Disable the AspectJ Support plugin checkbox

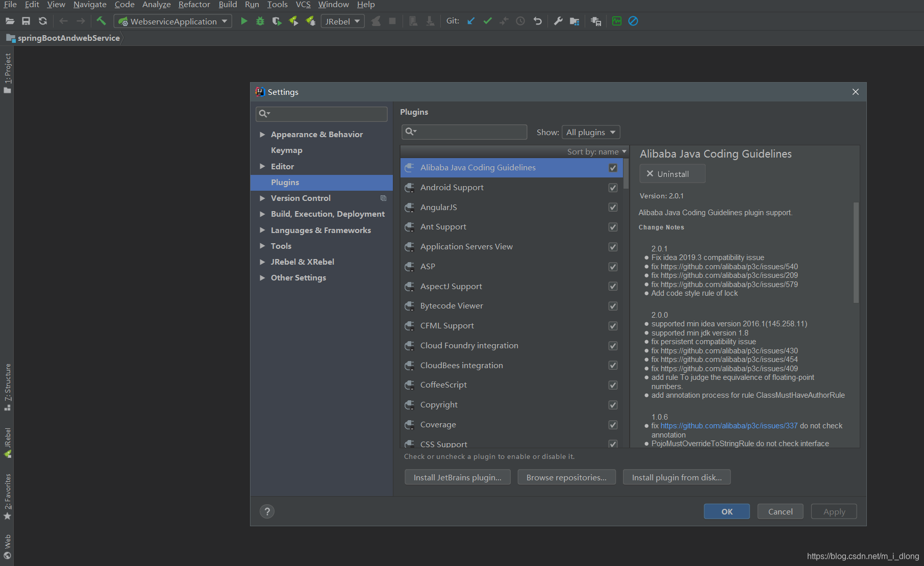click(613, 286)
